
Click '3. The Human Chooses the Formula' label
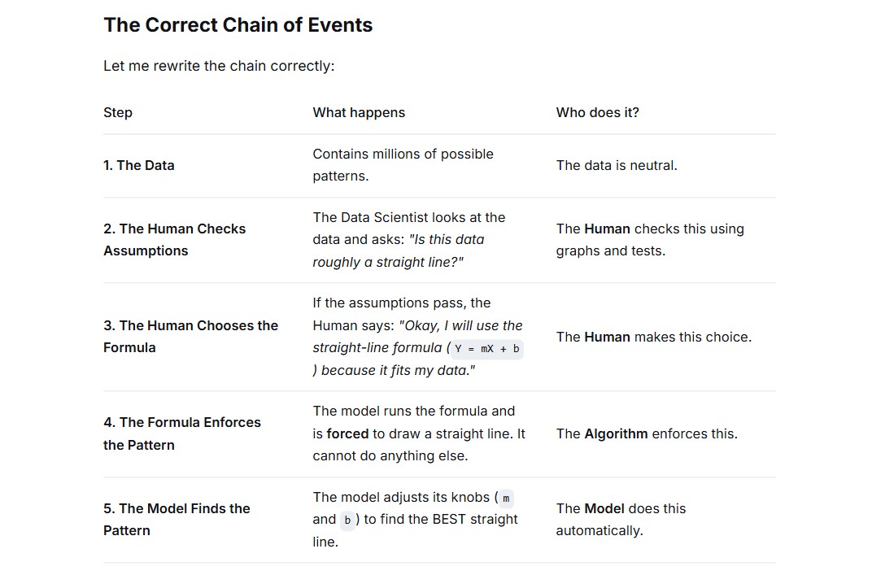pos(191,337)
